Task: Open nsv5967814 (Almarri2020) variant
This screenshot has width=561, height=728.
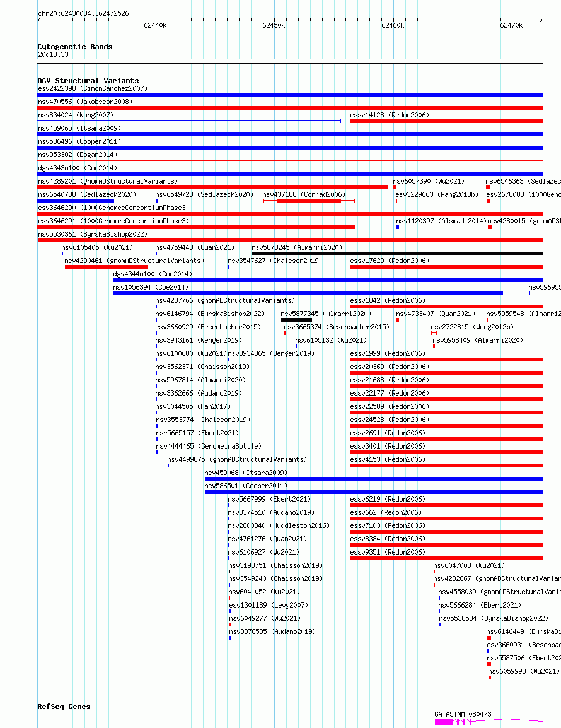Action: (x=200, y=380)
